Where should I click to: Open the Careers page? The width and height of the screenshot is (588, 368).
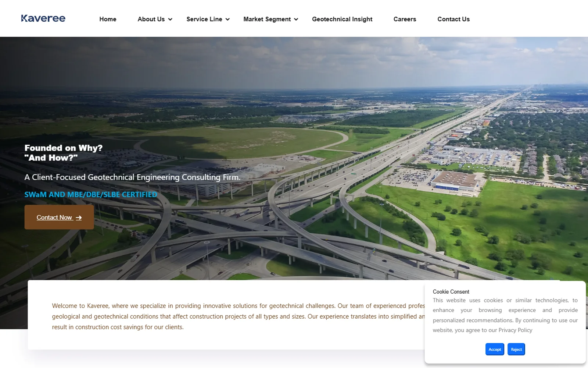405,19
